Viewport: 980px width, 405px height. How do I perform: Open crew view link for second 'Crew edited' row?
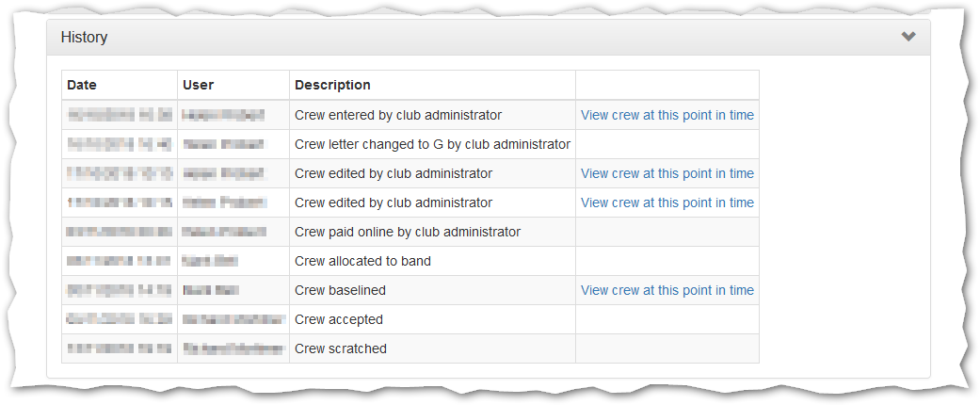coord(667,203)
